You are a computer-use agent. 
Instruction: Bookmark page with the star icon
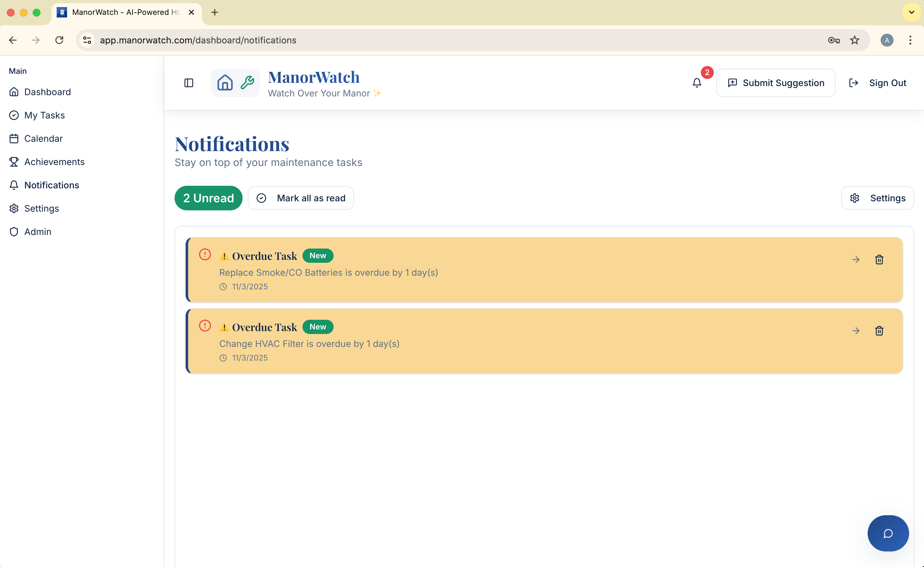[x=855, y=40]
